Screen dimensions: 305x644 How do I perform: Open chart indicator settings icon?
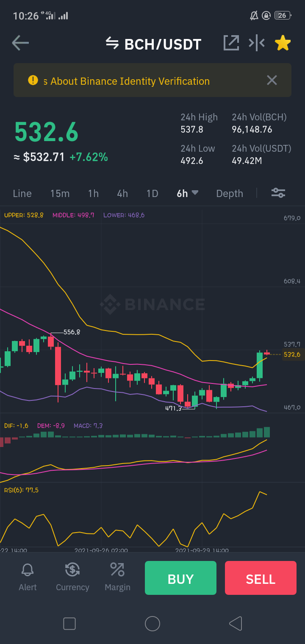point(278,193)
